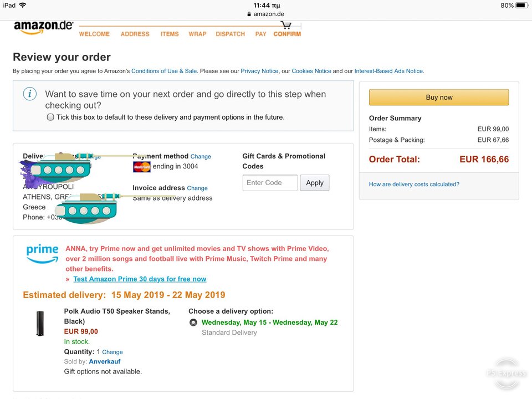The height and width of the screenshot is (399, 532).
Task: Tap the padlock icon beside amazon.de
Action: click(249, 14)
